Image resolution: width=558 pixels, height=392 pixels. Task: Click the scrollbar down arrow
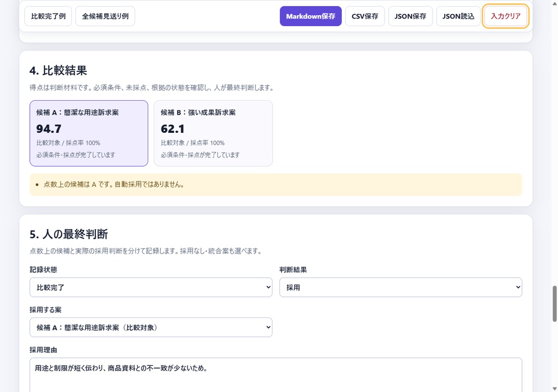[554, 389]
